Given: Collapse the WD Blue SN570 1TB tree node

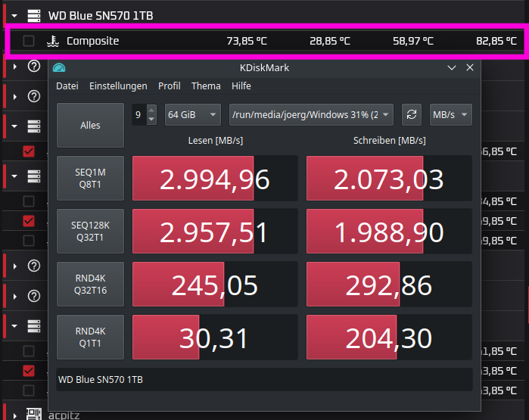Looking at the screenshot, I should [14, 16].
